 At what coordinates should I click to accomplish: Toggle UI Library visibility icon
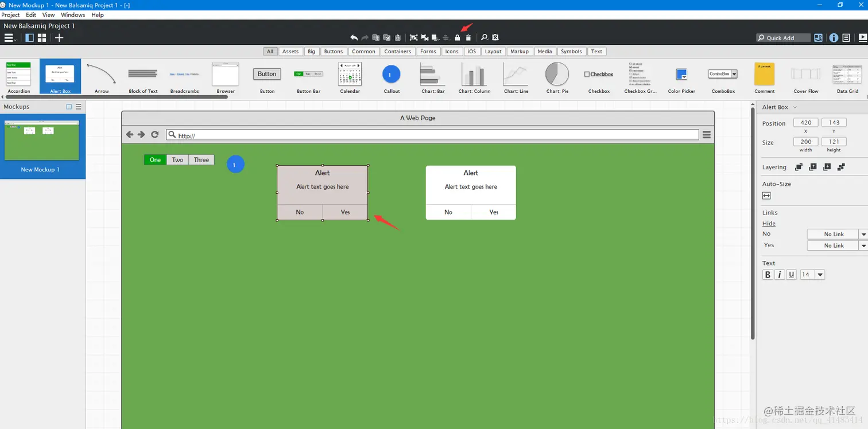[818, 38]
